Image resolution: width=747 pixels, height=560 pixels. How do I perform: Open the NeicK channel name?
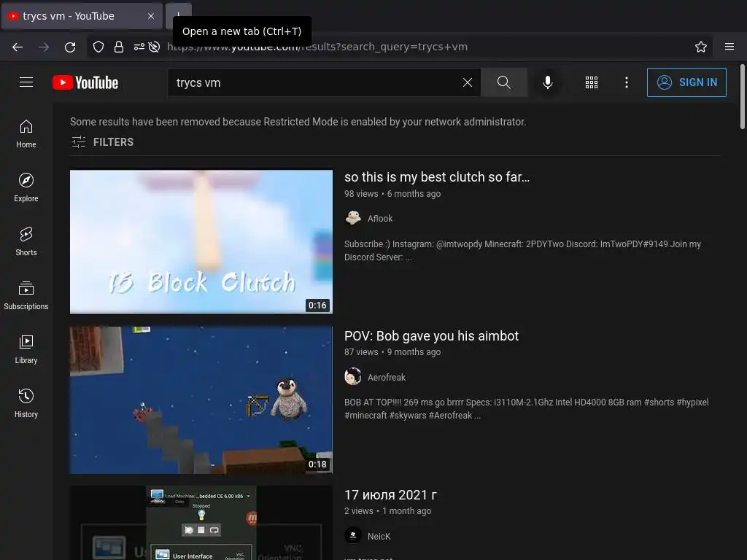coord(379,537)
